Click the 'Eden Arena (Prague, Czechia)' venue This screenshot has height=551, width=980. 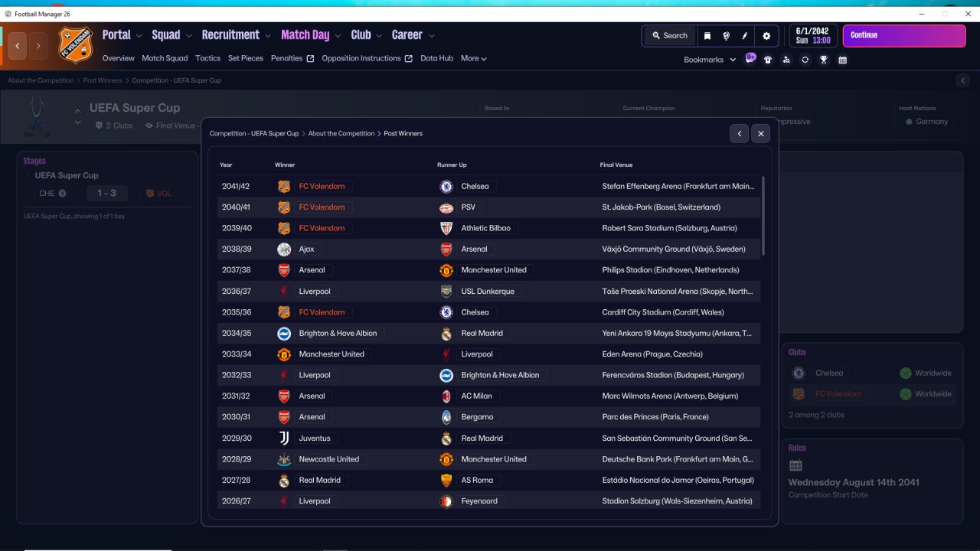[x=652, y=354]
